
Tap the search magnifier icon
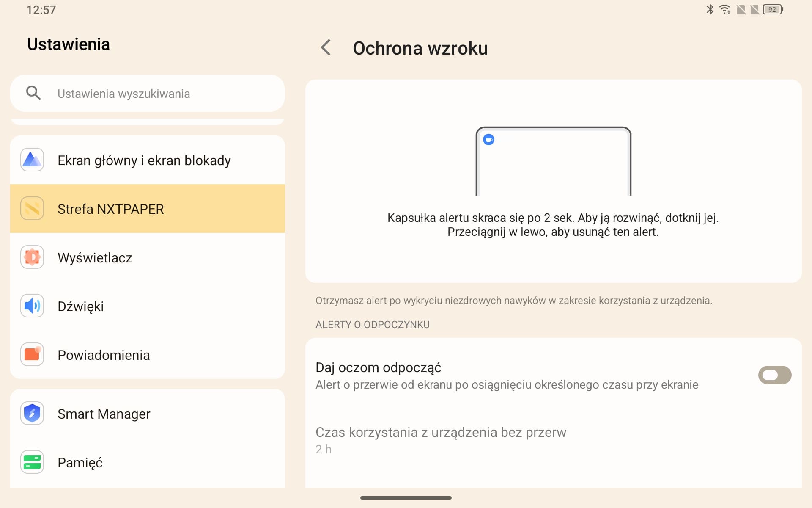(33, 93)
